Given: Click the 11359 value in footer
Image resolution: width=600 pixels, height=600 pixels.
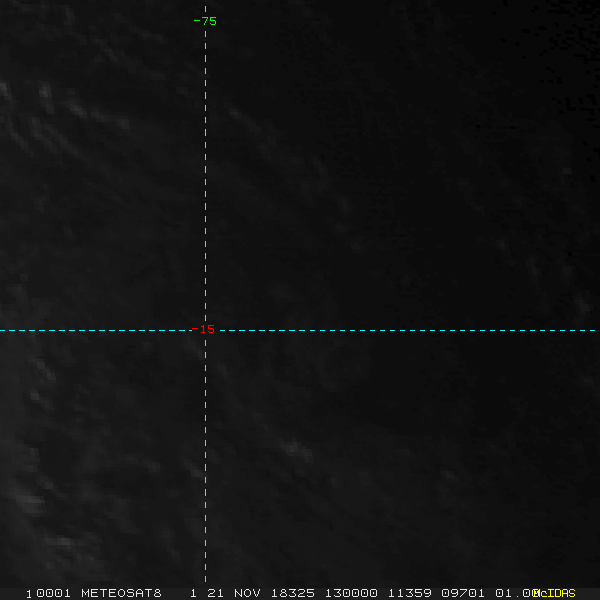Looking at the screenshot, I should 404,593.
